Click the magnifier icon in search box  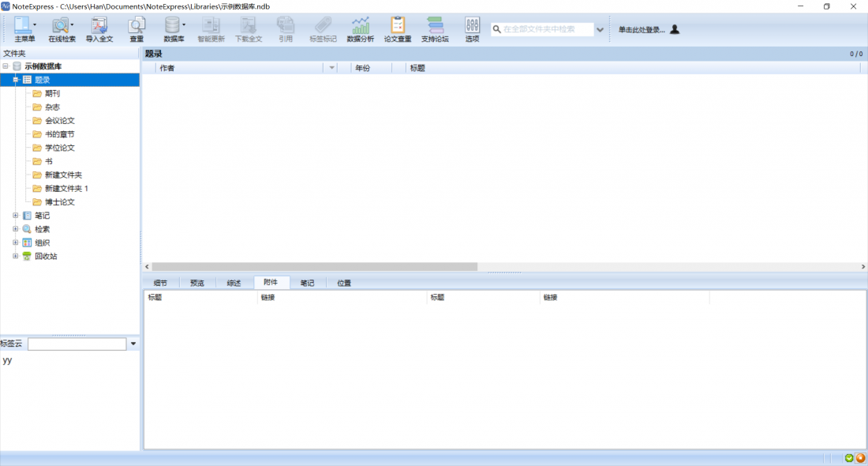coord(496,29)
